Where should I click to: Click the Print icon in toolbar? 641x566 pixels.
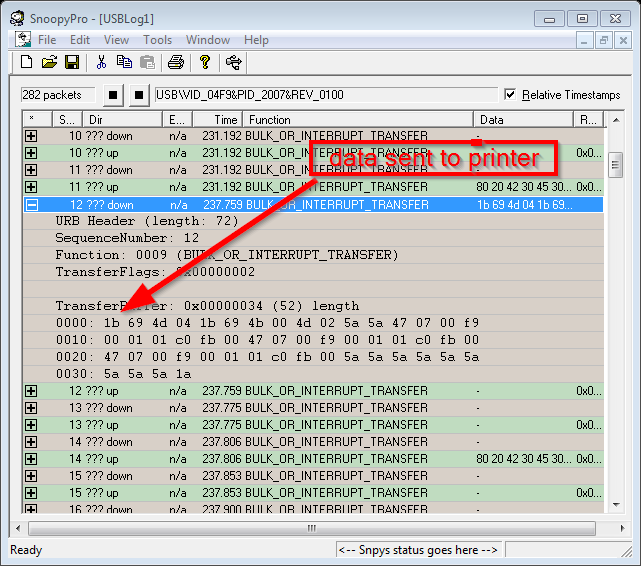(x=176, y=62)
